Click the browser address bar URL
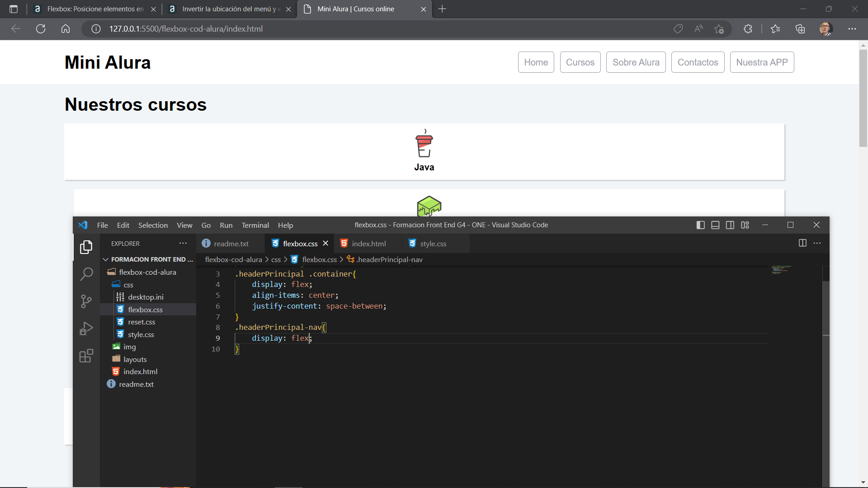This screenshot has height=488, width=868. point(186,29)
